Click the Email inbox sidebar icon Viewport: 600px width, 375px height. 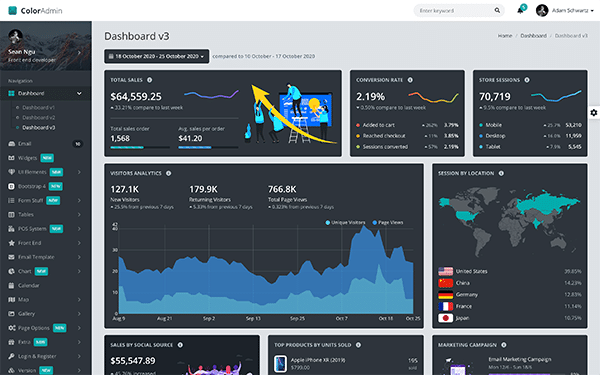[11, 144]
